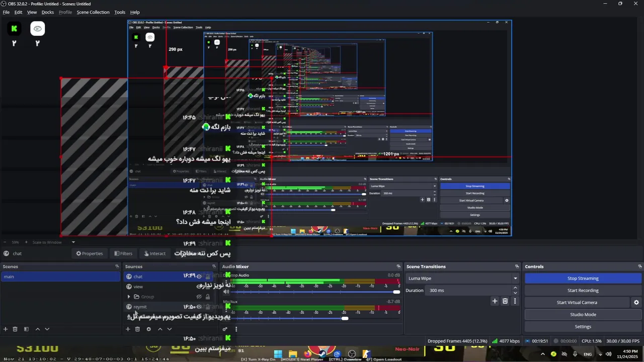Open the Help menu

click(x=135, y=12)
